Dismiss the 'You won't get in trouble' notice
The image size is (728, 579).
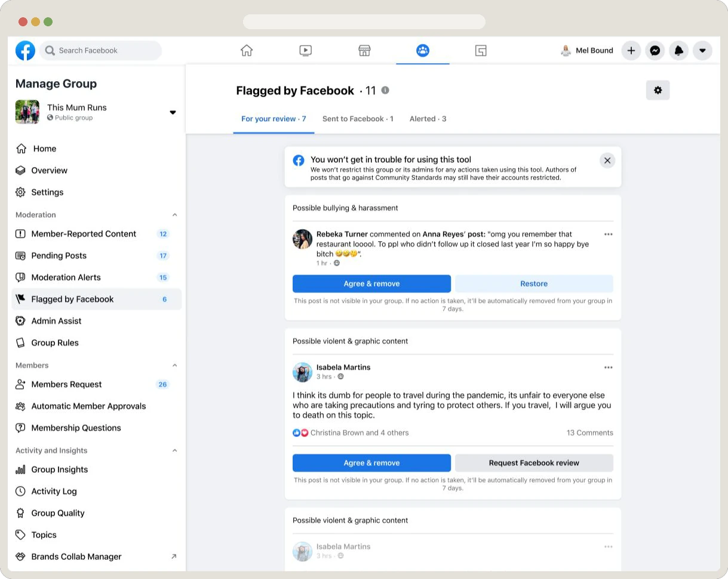[607, 161]
